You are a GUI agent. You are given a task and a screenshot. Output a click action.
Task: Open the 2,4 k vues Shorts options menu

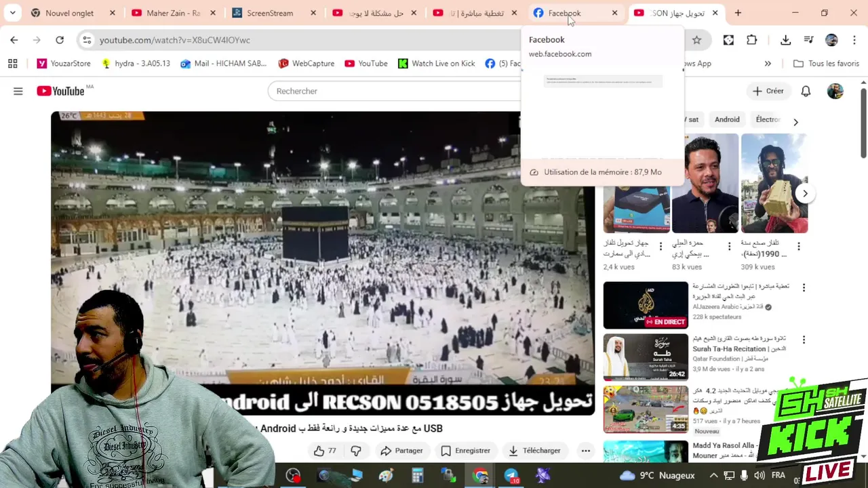pyautogui.click(x=660, y=246)
